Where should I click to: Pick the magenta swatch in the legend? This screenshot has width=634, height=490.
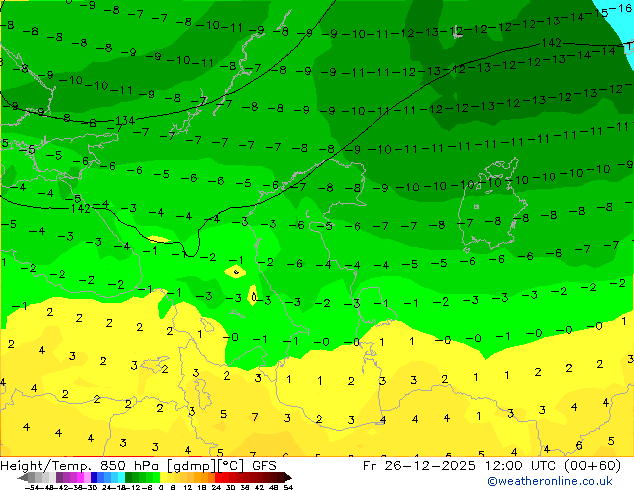pos(80,478)
